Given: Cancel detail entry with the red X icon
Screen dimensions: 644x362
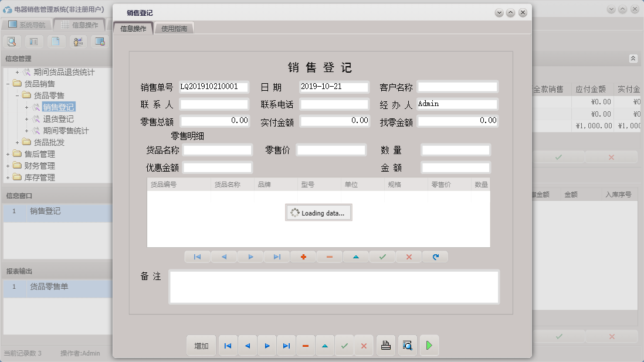Looking at the screenshot, I should tap(408, 257).
